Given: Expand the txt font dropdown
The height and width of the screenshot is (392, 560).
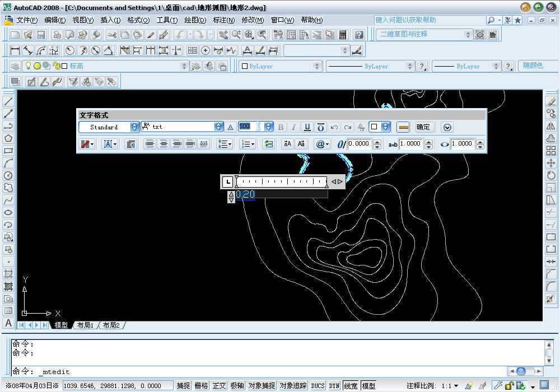Looking at the screenshot, I should point(218,127).
